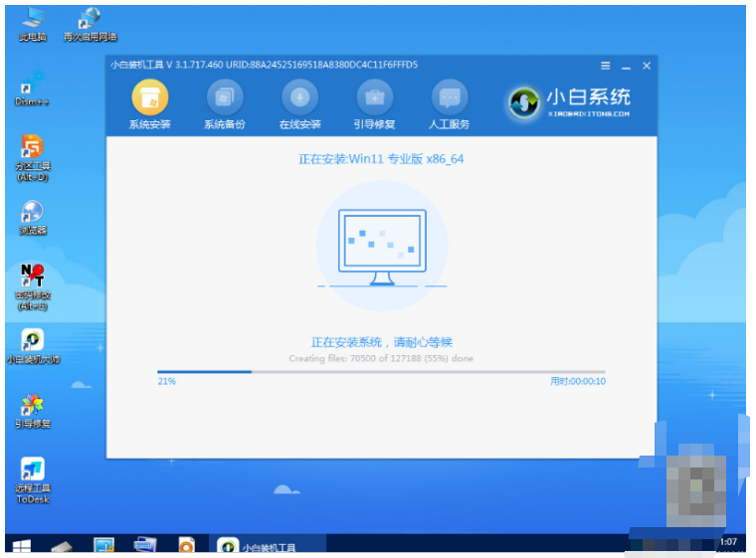Viewport: 756px width, 558px height.
Task: Click the installation progress bar
Action: click(x=381, y=372)
